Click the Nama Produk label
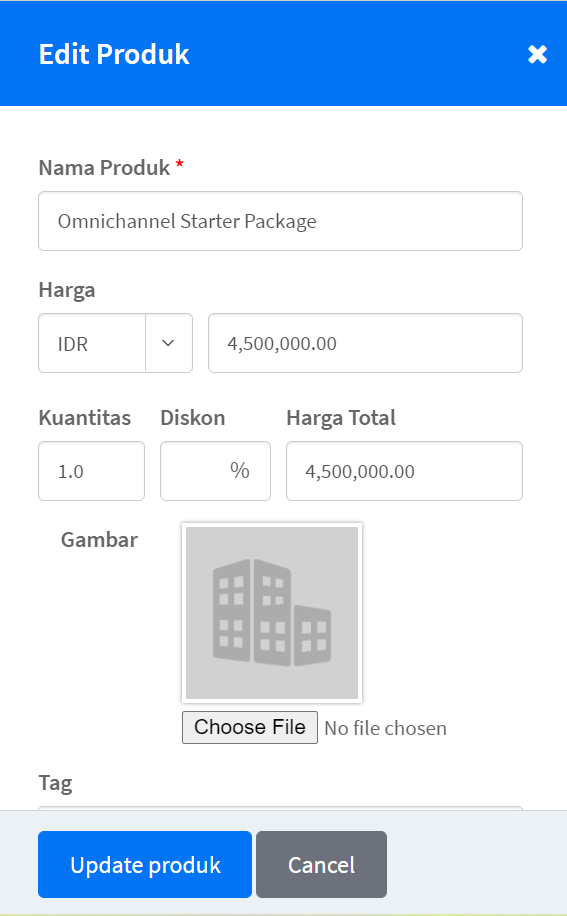Viewport: 567px width, 916px height. [x=104, y=168]
